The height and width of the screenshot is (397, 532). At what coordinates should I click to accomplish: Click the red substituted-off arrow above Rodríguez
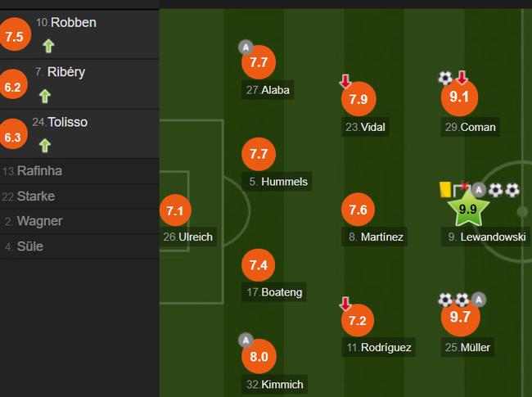pos(345,304)
